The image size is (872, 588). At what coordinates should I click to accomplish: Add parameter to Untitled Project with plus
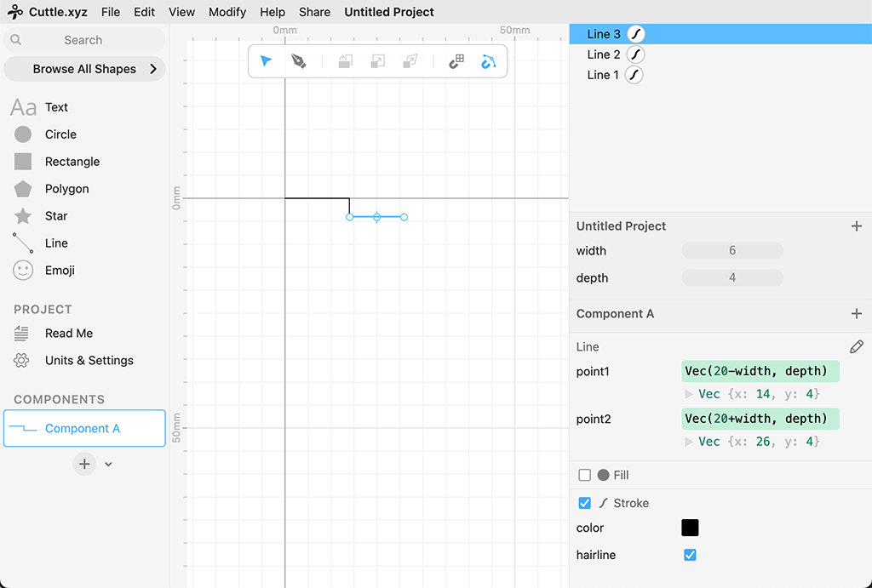(857, 226)
